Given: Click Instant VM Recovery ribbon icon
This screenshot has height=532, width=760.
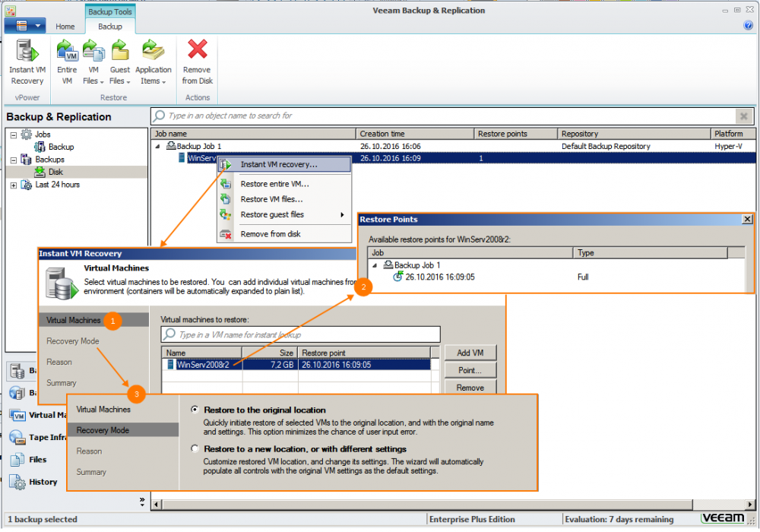Looking at the screenshot, I should tap(27, 51).
